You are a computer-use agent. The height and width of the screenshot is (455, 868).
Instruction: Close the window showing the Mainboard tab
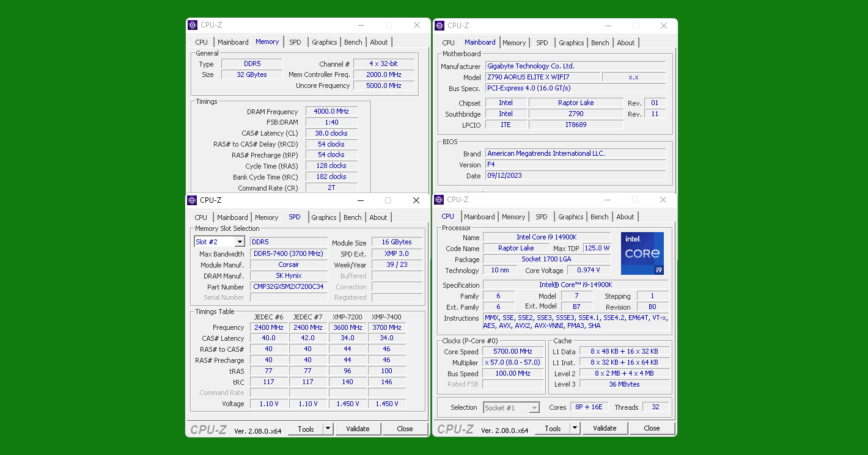click(664, 26)
